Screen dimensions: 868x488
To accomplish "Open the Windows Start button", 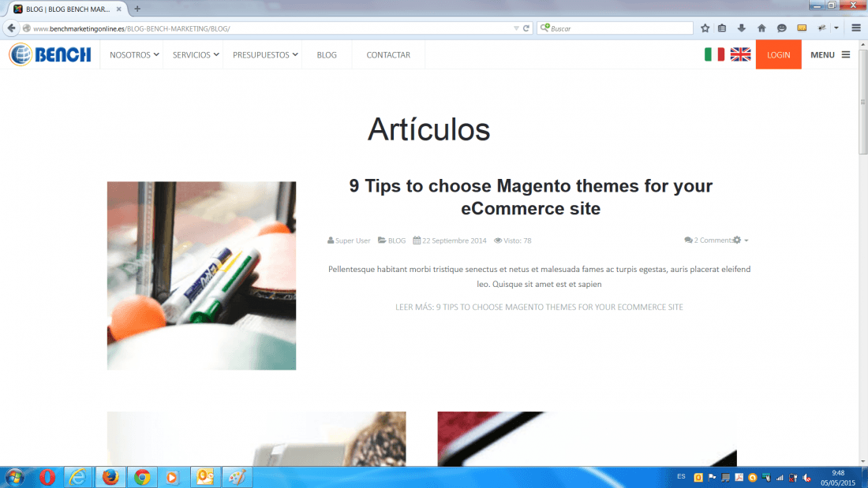I will point(14,477).
